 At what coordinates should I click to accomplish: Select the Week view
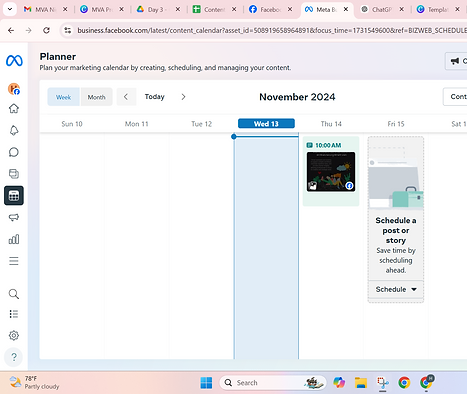pyautogui.click(x=63, y=97)
